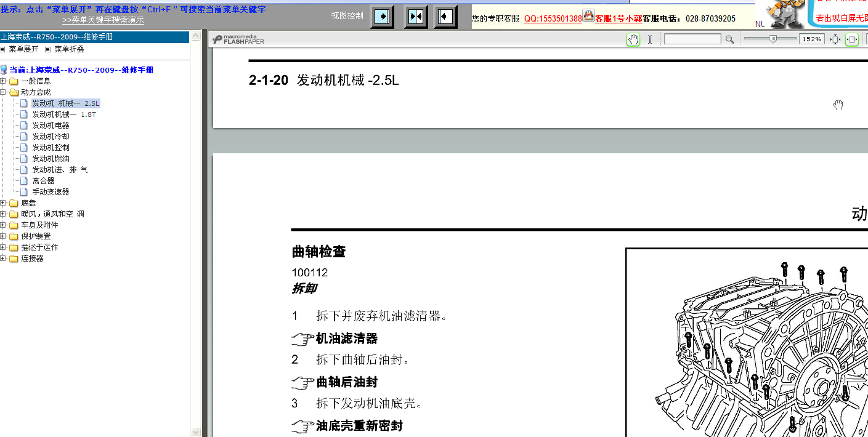Expand the 连接器 tree node
The height and width of the screenshot is (437, 868).
pos(3,259)
